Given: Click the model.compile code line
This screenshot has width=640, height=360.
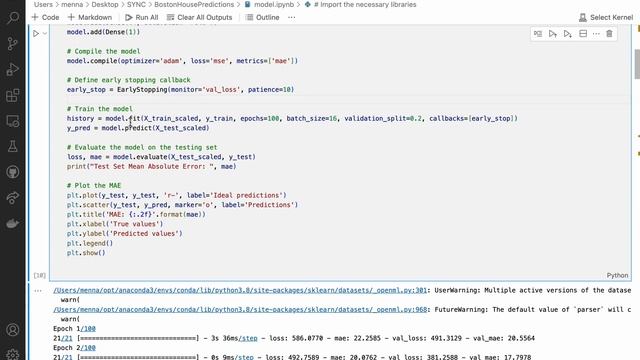Looking at the screenshot, I should coord(182,61).
